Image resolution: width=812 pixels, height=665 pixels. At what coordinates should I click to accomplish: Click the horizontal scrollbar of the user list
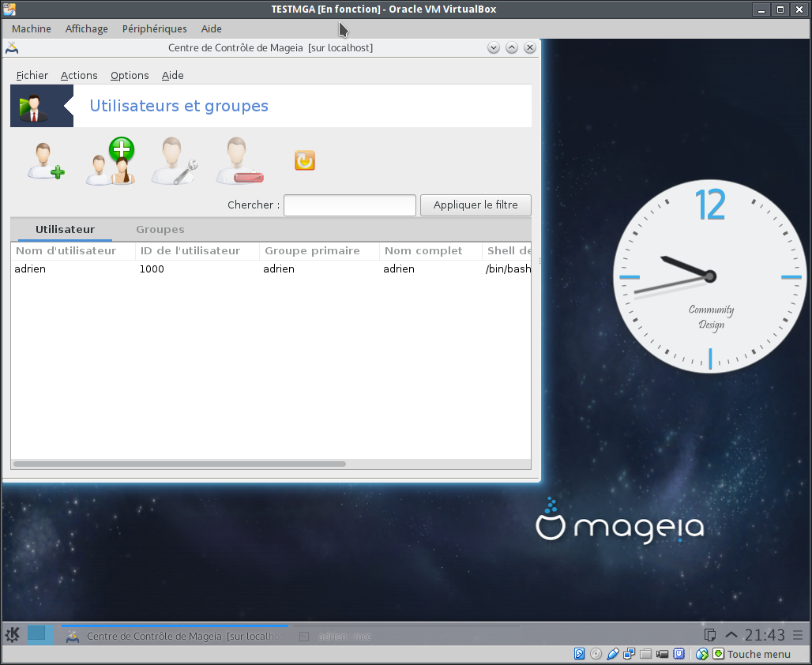coord(179,464)
